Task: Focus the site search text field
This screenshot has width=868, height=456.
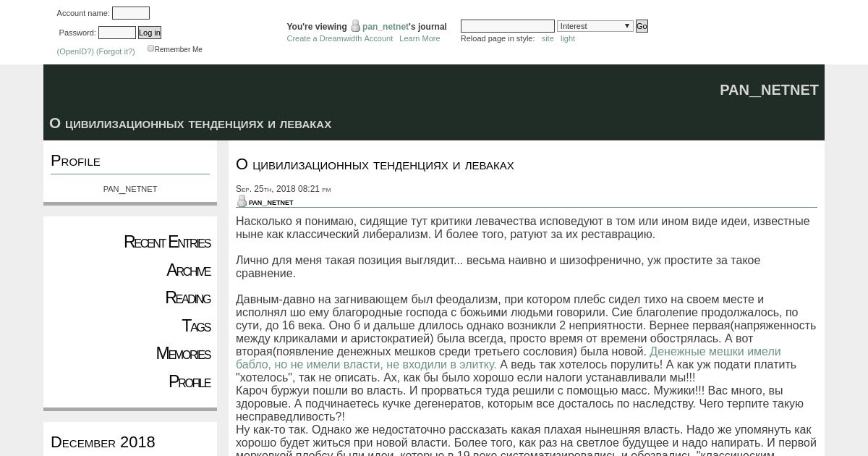Action: tap(508, 26)
